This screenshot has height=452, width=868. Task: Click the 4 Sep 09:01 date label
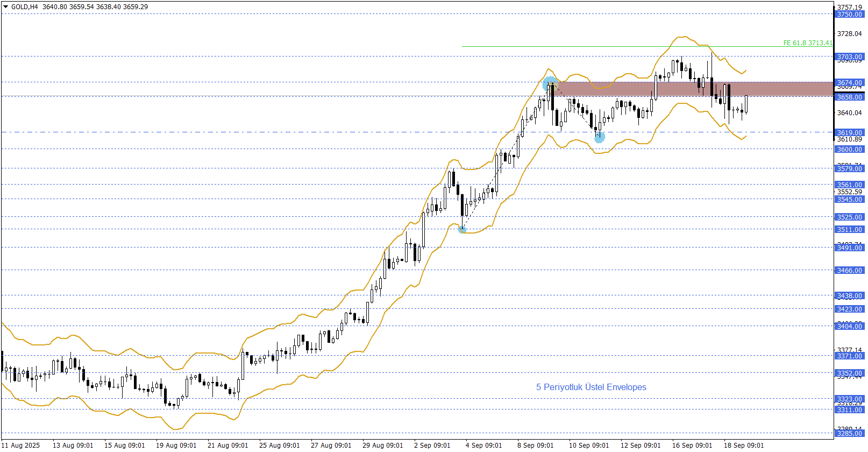coord(483,446)
